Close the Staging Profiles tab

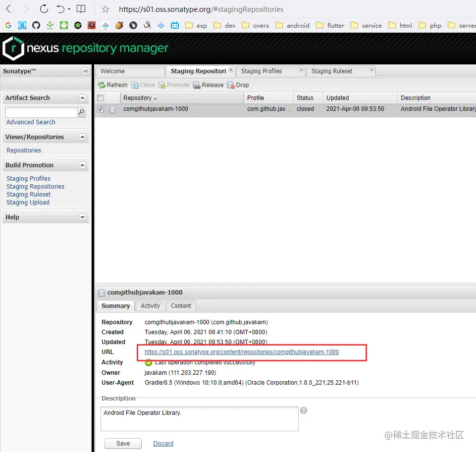point(301,69)
